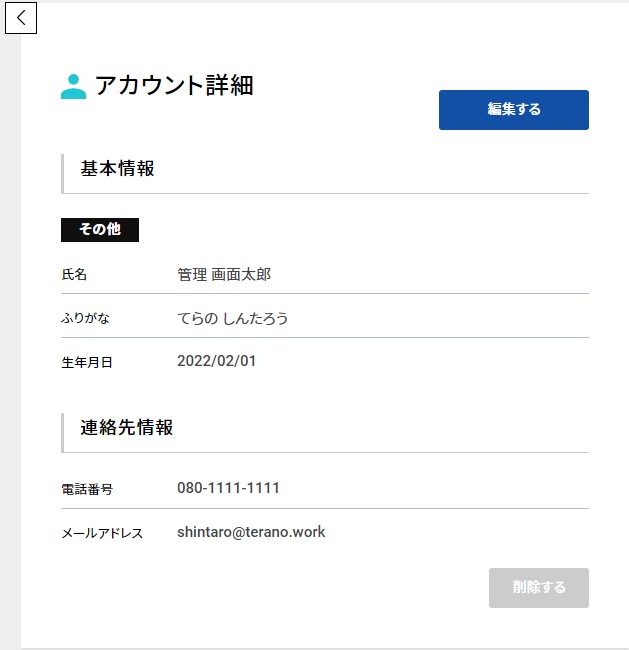Click the 氏名 field label
The width and height of the screenshot is (629, 650).
[75, 274]
